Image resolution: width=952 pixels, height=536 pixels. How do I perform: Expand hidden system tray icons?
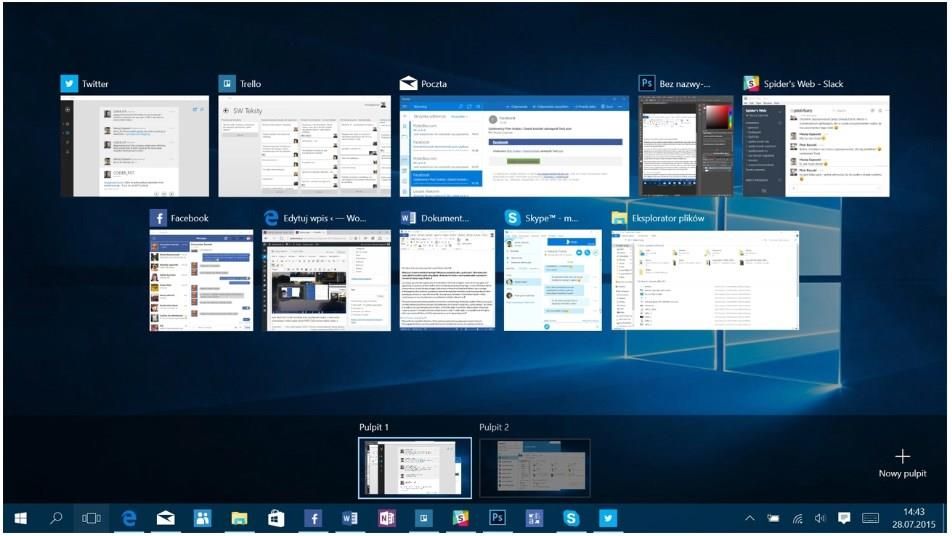750,518
